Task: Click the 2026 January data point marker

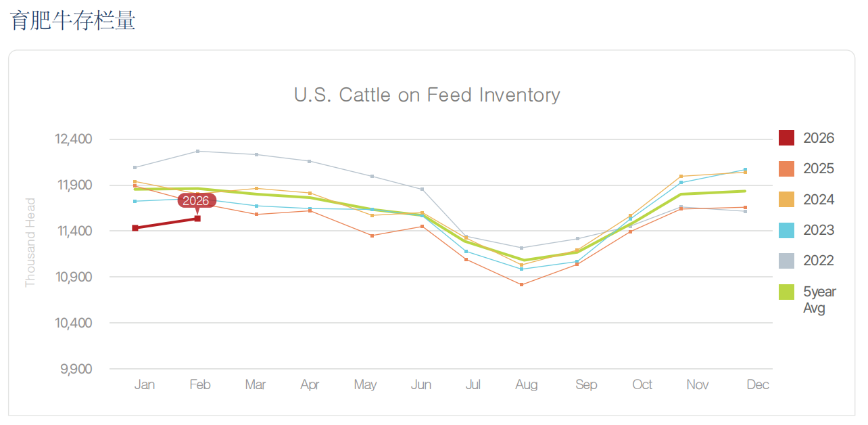Action: tap(135, 228)
